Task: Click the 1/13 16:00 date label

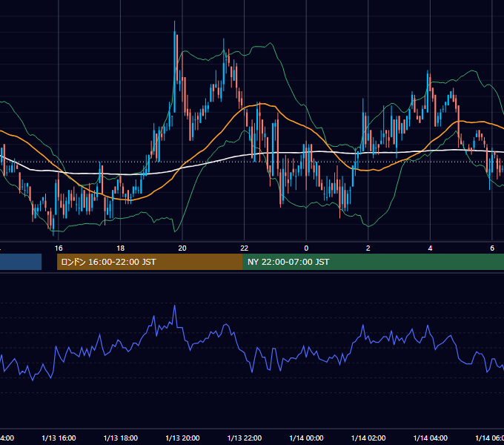Action: pos(59,438)
